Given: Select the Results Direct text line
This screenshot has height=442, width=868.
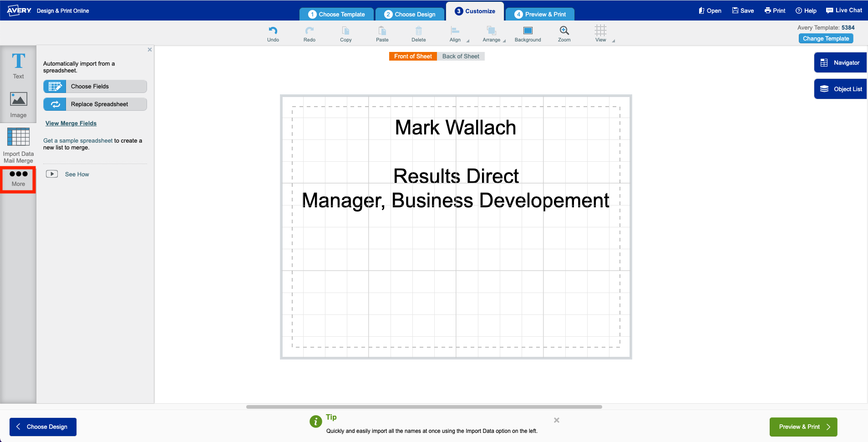Looking at the screenshot, I should pyautogui.click(x=456, y=176).
